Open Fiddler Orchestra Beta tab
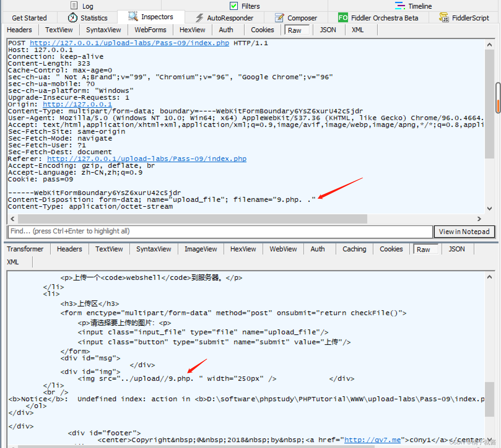501x448 pixels. (x=385, y=18)
